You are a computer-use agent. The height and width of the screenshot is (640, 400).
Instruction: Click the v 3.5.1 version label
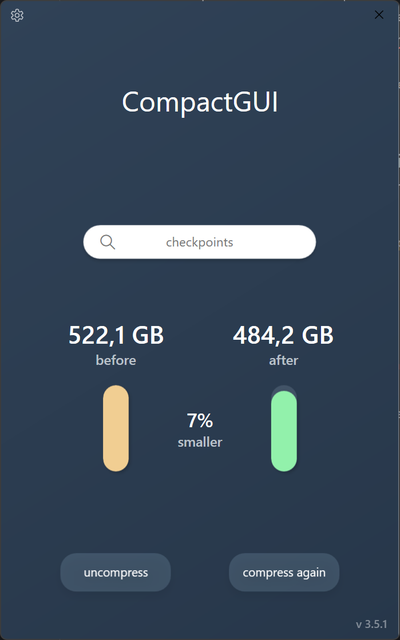click(371, 624)
